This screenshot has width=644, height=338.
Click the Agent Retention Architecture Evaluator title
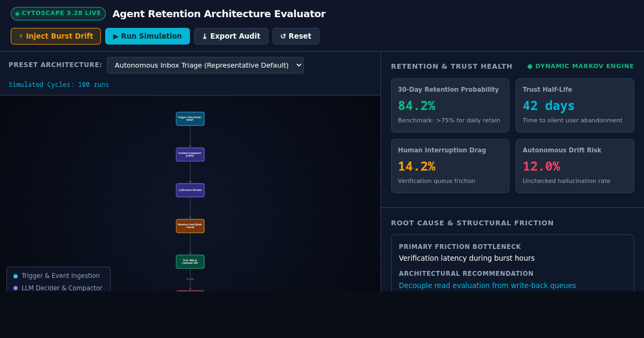click(219, 14)
